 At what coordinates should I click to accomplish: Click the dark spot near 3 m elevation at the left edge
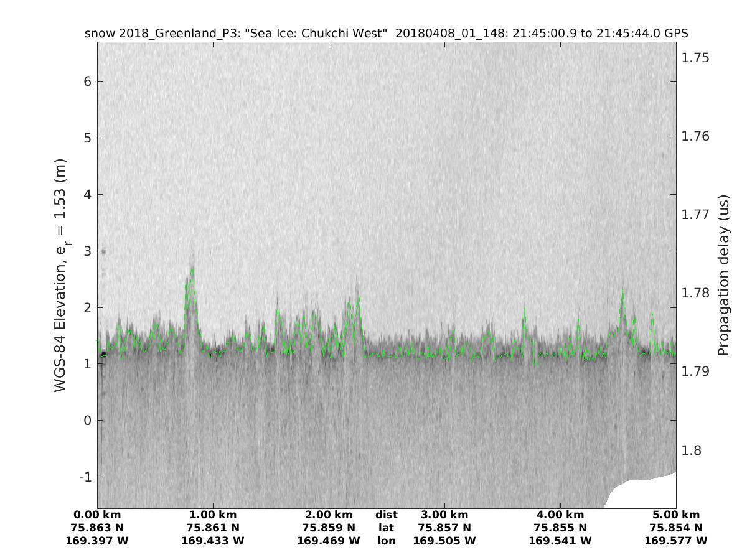click(x=103, y=251)
